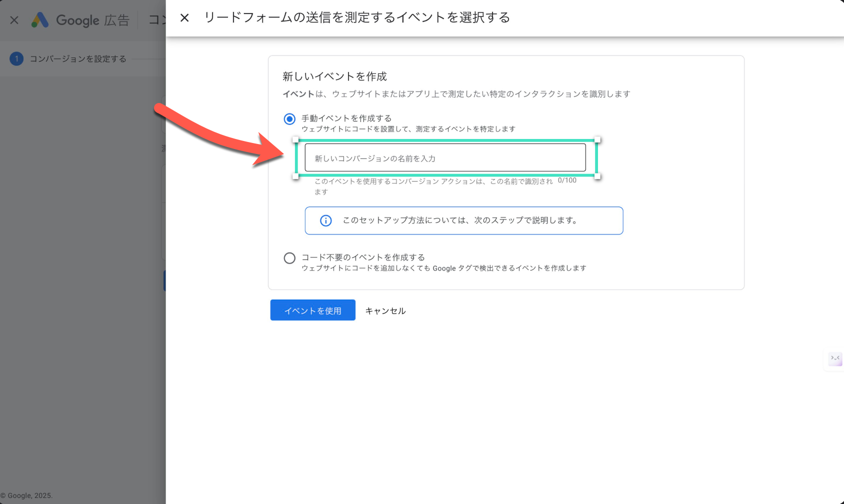Viewport: 844px width, 504px height.
Task: Click the info icon in setup notice
Action: pyautogui.click(x=326, y=220)
